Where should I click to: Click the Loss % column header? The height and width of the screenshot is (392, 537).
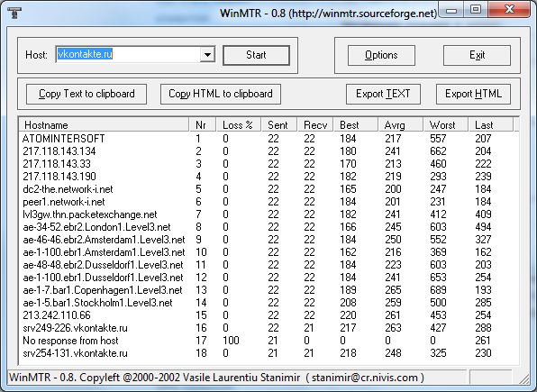239,125
